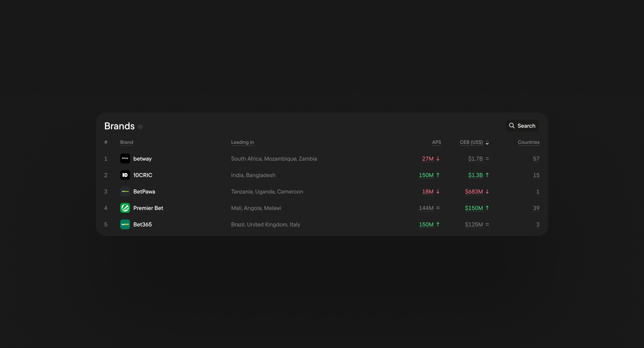
Task: Click the 150M APS value for 10CRIC
Action: pyautogui.click(x=426, y=175)
